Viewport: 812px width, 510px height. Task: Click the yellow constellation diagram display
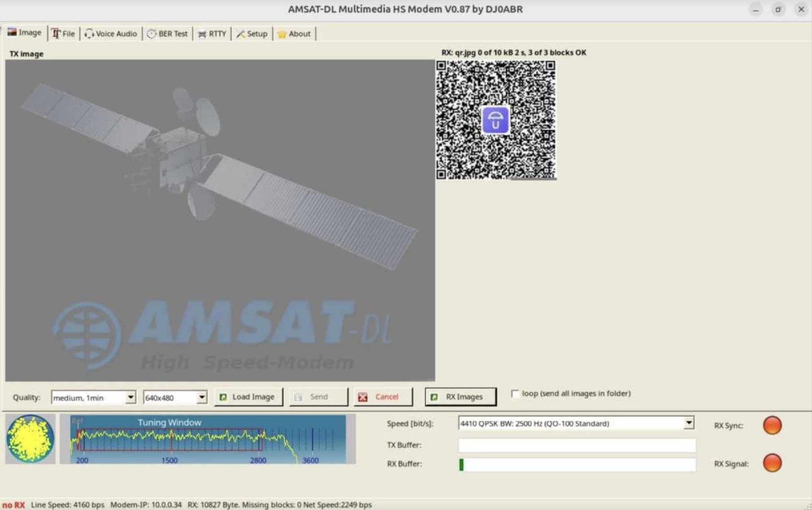point(30,439)
